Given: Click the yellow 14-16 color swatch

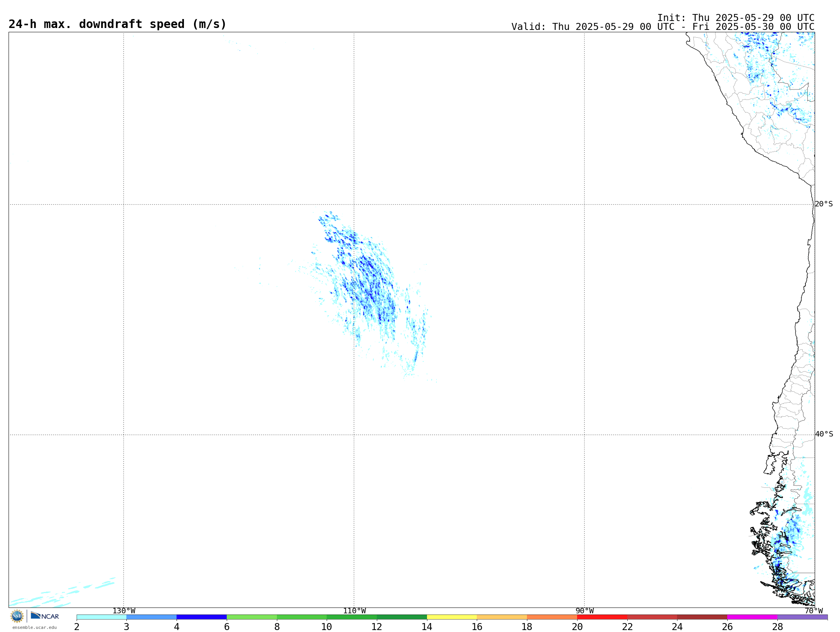Looking at the screenshot, I should (x=452, y=617).
